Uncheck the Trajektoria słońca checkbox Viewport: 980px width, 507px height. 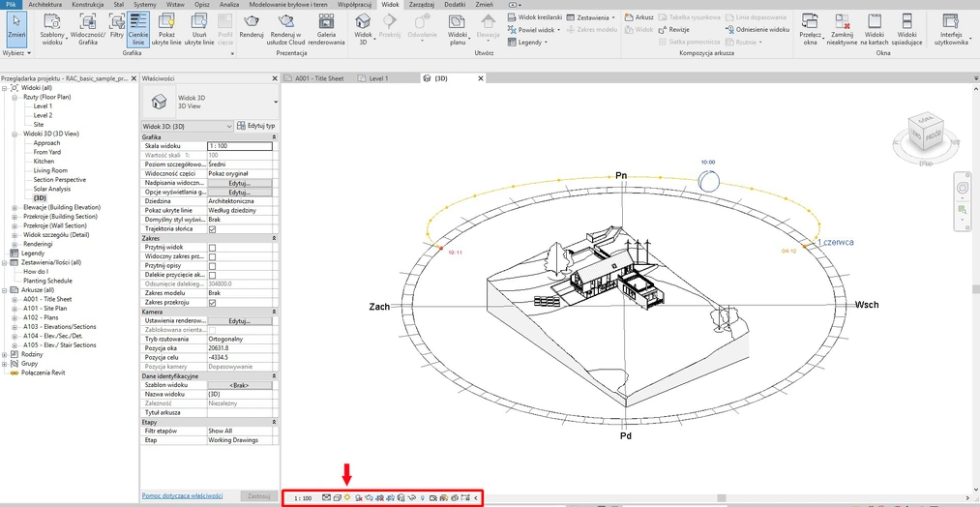pyautogui.click(x=212, y=229)
